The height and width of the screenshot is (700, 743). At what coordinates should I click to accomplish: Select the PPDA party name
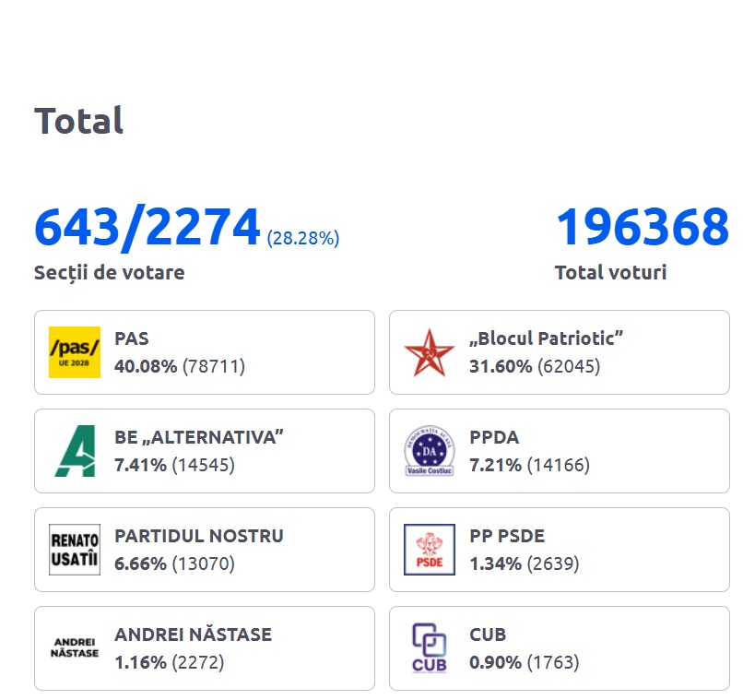point(494,437)
